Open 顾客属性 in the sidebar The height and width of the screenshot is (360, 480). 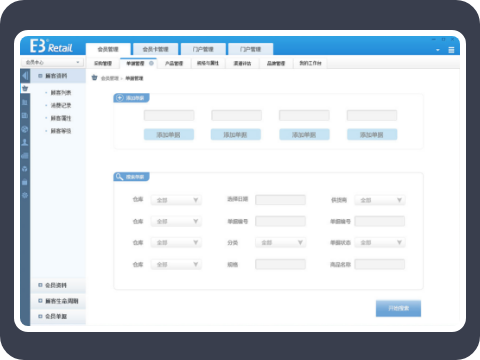(61, 118)
